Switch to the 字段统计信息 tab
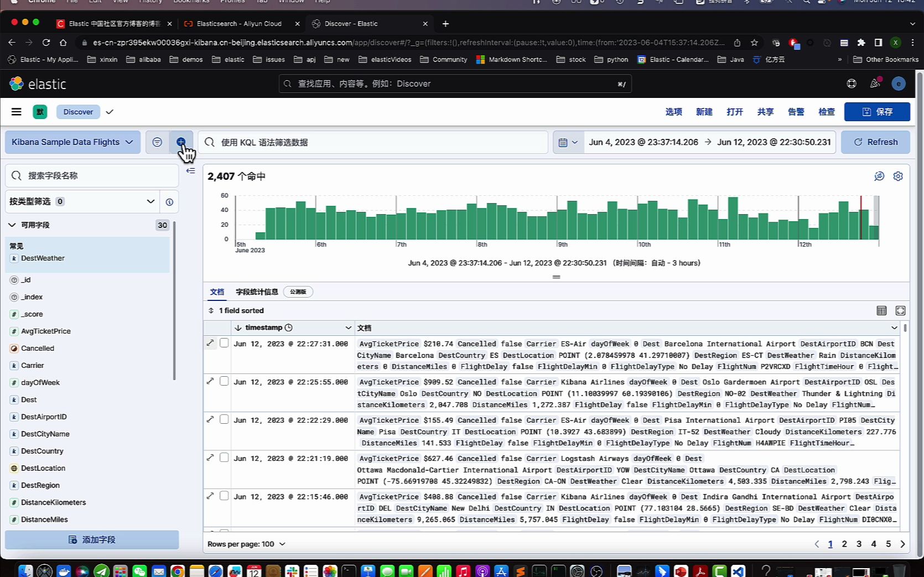The height and width of the screenshot is (577, 924). click(257, 292)
